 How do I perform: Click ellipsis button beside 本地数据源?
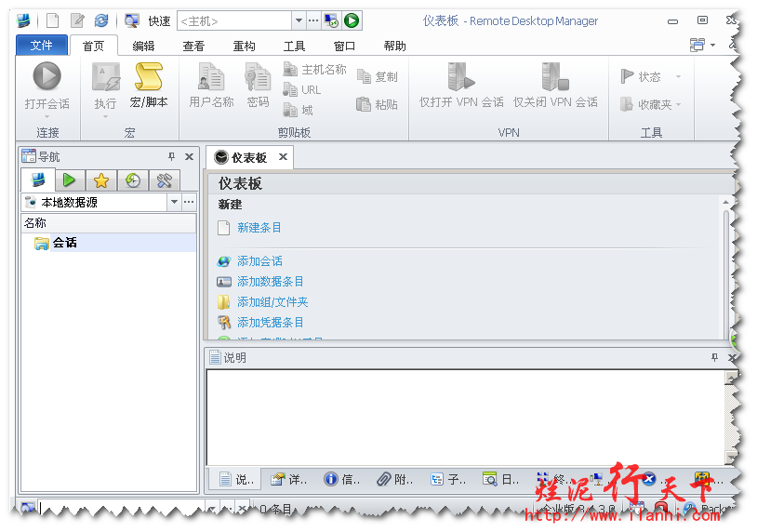(190, 202)
